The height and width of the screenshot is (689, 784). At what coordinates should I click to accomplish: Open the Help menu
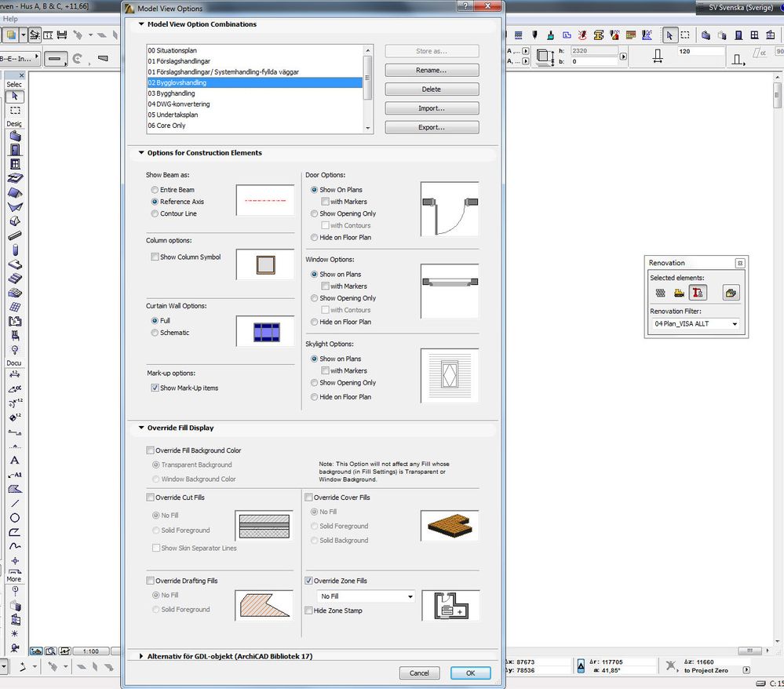[x=10, y=19]
